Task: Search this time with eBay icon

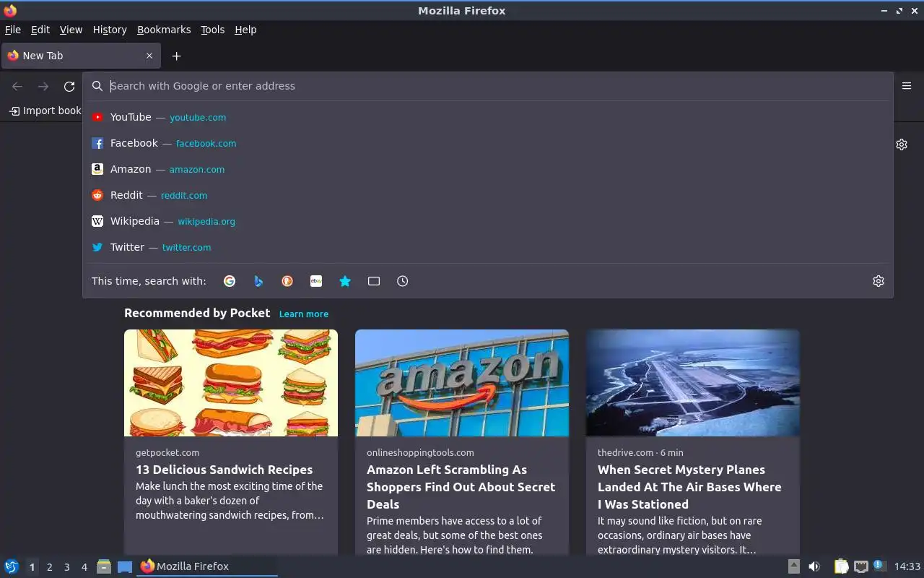Action: [x=316, y=281]
